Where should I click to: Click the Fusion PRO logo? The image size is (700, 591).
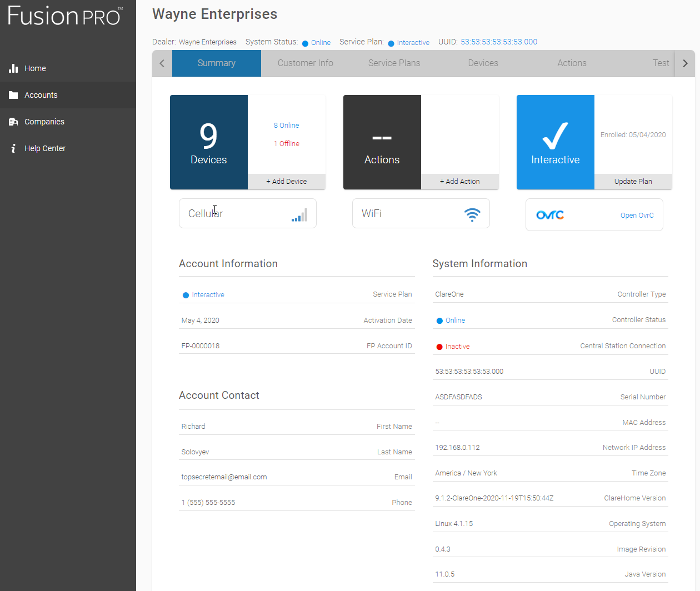[65, 16]
